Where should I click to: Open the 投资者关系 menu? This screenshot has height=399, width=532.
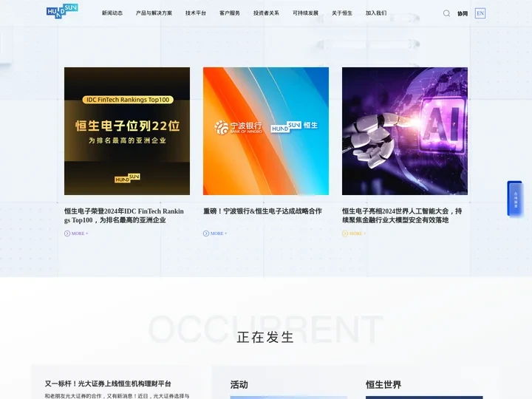266,13
